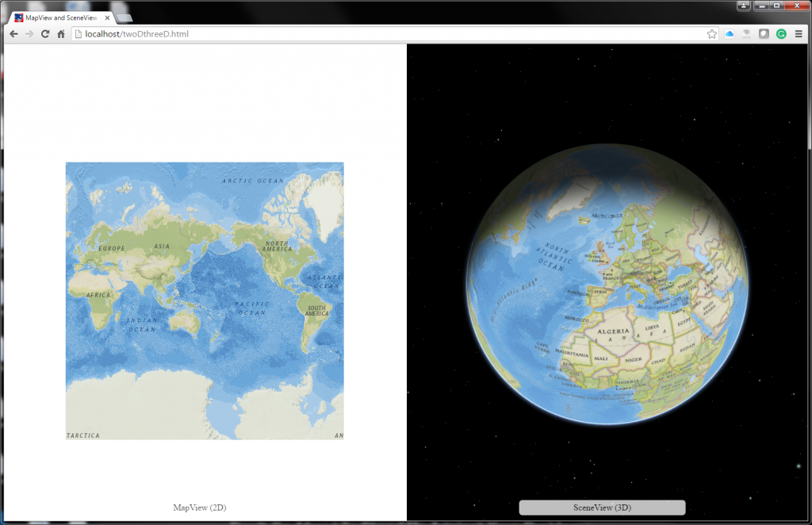Click the ARCTIC OCEAN label on the 2D map
This screenshot has height=525, width=812.
point(253,182)
